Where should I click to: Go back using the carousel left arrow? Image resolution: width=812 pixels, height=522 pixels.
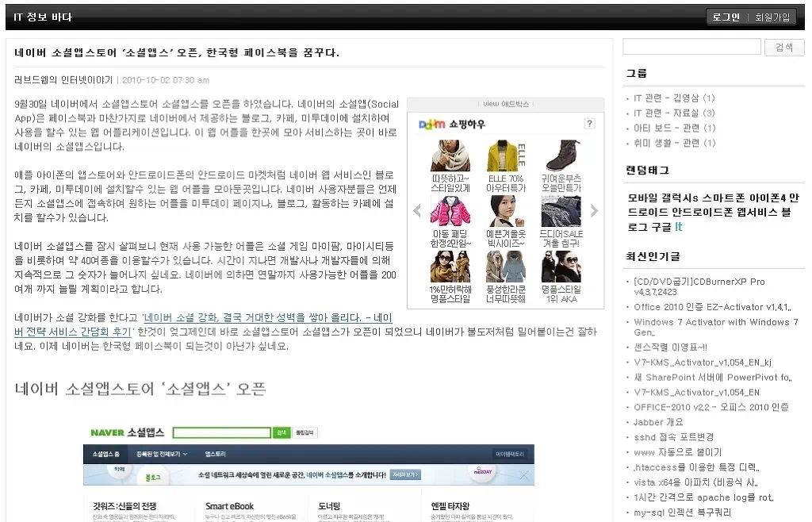[x=416, y=210]
